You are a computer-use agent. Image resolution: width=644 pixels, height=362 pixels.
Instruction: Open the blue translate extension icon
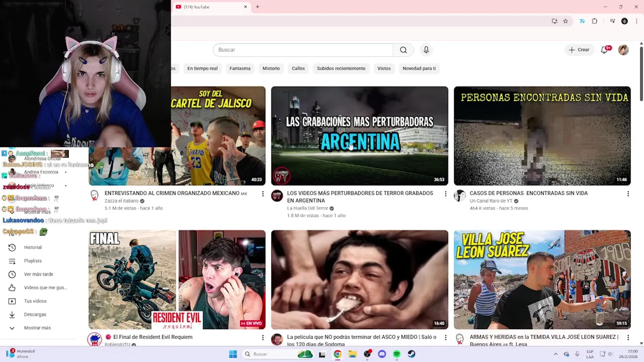(x=582, y=21)
